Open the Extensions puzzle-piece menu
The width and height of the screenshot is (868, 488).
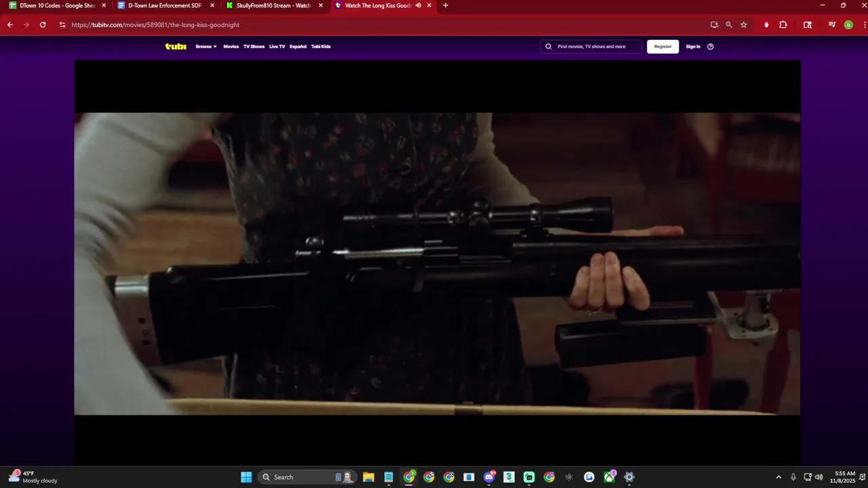pos(783,24)
